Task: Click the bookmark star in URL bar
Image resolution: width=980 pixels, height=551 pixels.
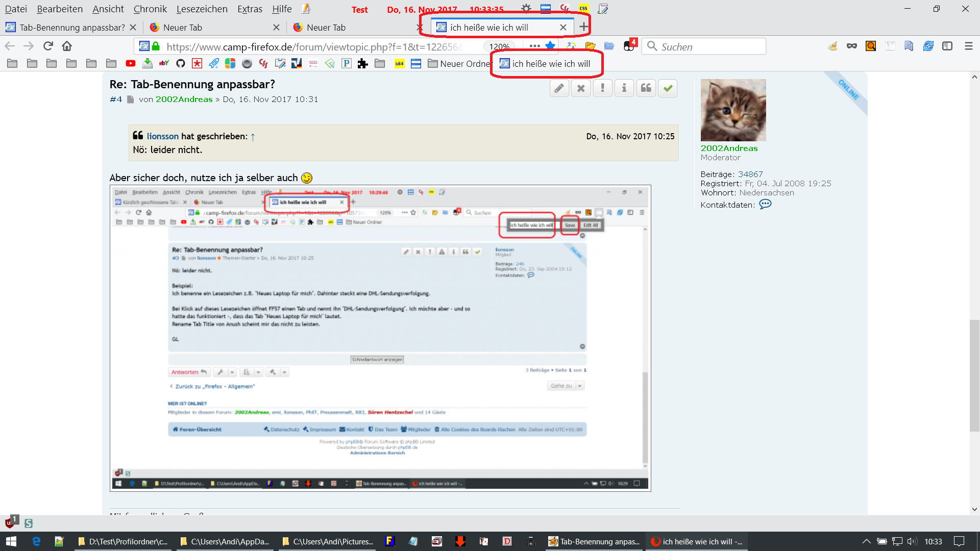Action: (x=550, y=46)
